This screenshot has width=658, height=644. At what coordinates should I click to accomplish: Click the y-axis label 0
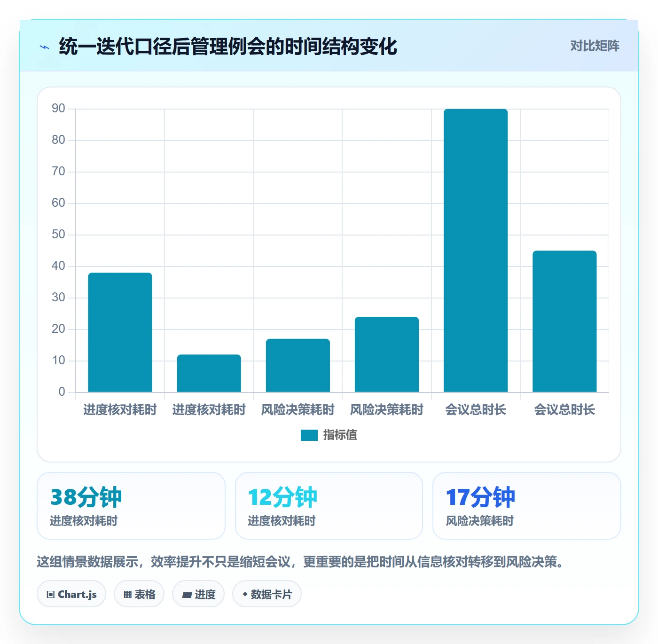point(62,392)
